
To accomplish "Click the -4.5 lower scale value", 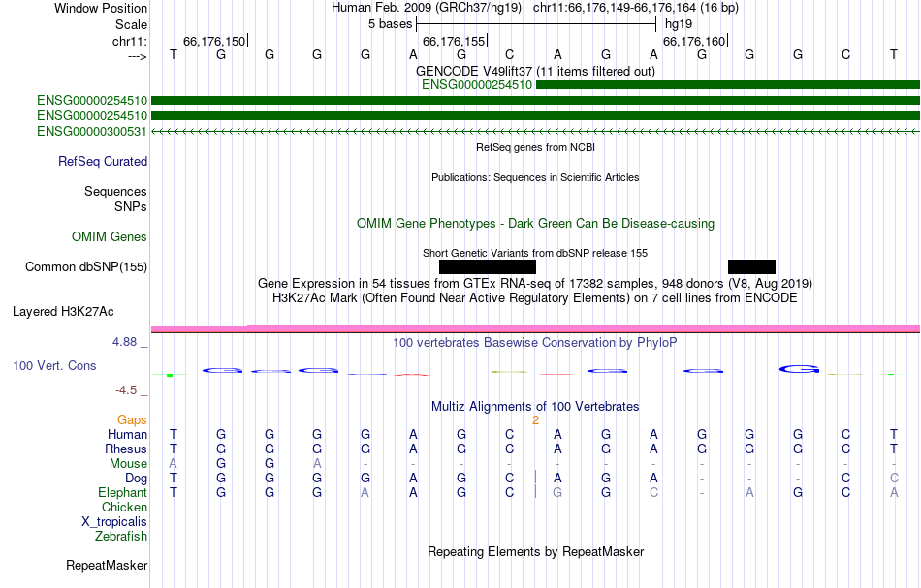I will click(126, 390).
